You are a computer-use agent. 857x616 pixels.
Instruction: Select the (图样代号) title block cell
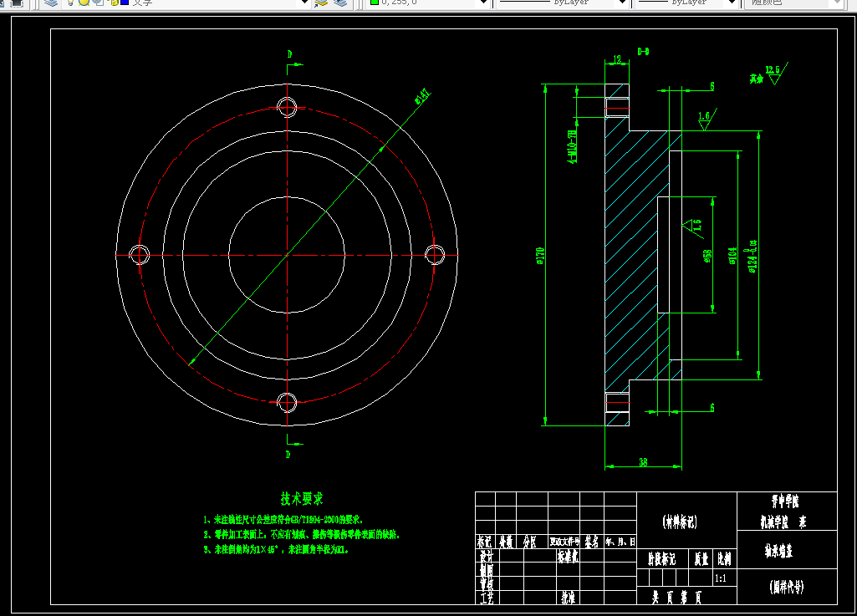787,587
